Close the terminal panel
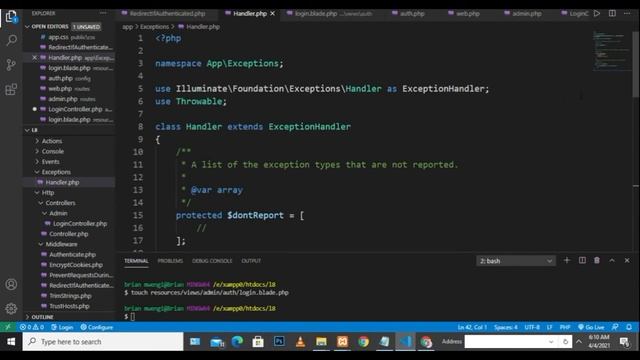This screenshot has width=640, height=360. click(627, 260)
